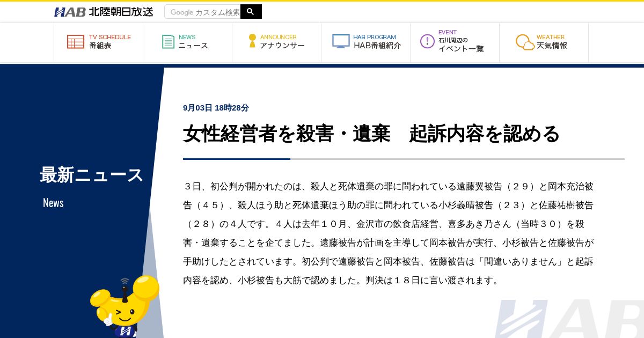Open the イベント一覧 menu item
The image size is (644, 338).
point(455,42)
